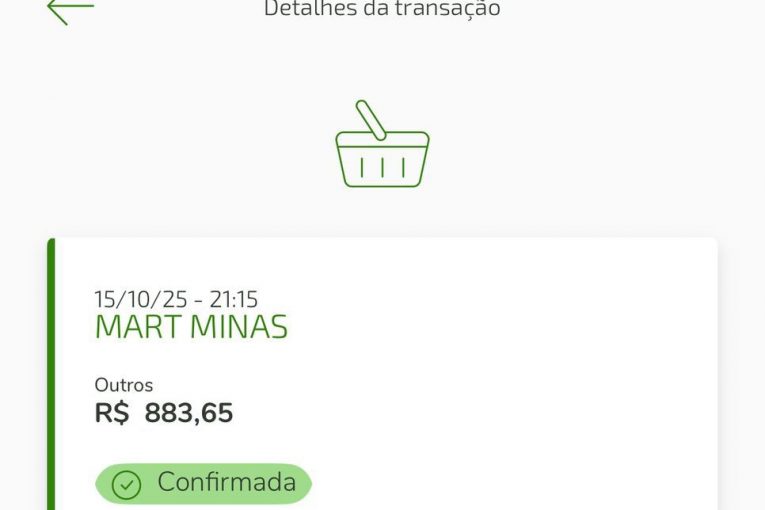Tap the back arrow icon
765x510 pixels.
70,9
